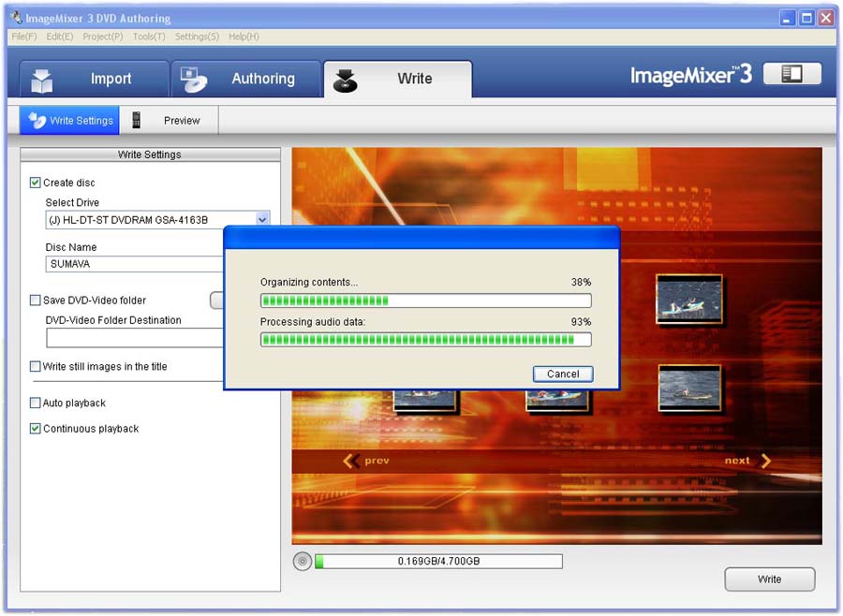Click the Preview remote control icon
This screenshot has width=843, height=616.
pyautogui.click(x=137, y=120)
